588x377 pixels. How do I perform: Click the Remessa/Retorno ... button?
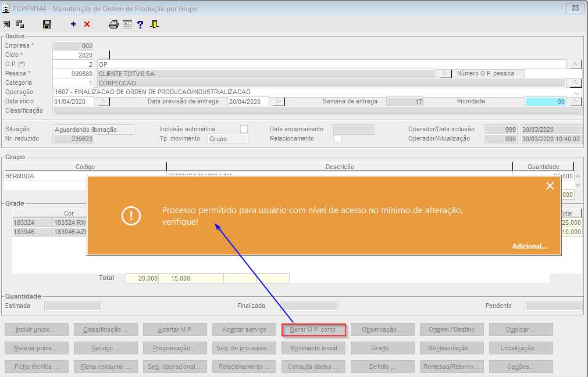point(452,367)
